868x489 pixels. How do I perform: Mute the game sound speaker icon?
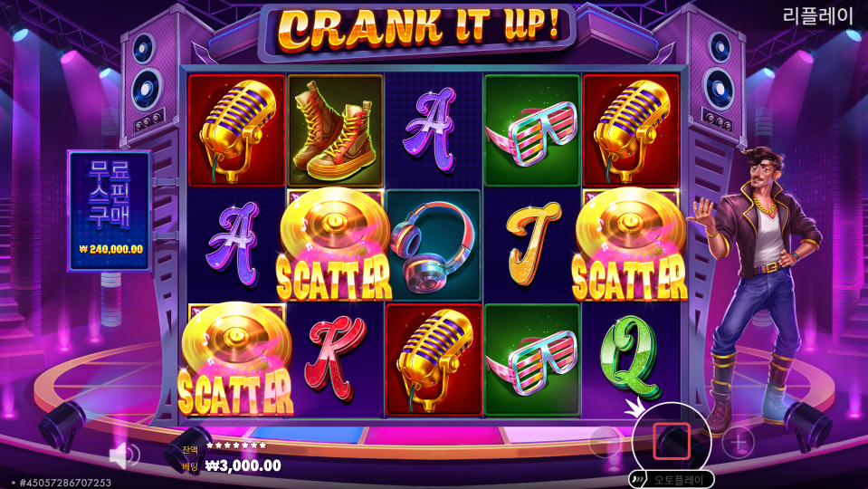click(123, 455)
